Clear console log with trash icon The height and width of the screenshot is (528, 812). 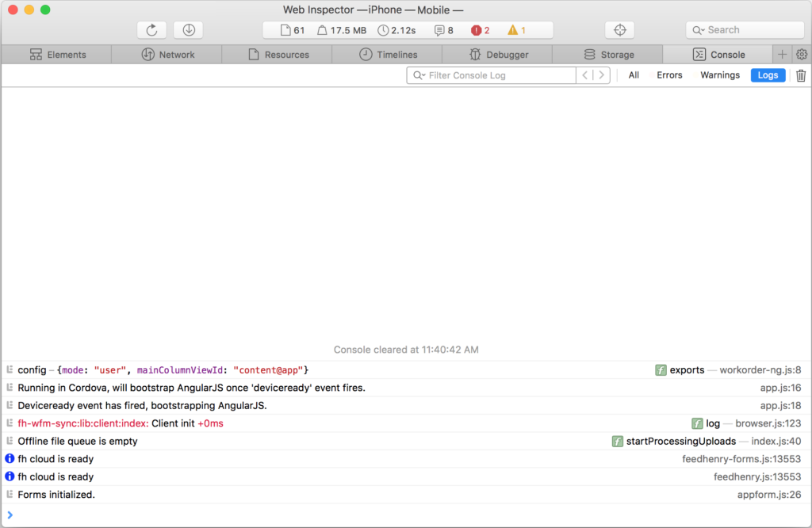coord(801,75)
